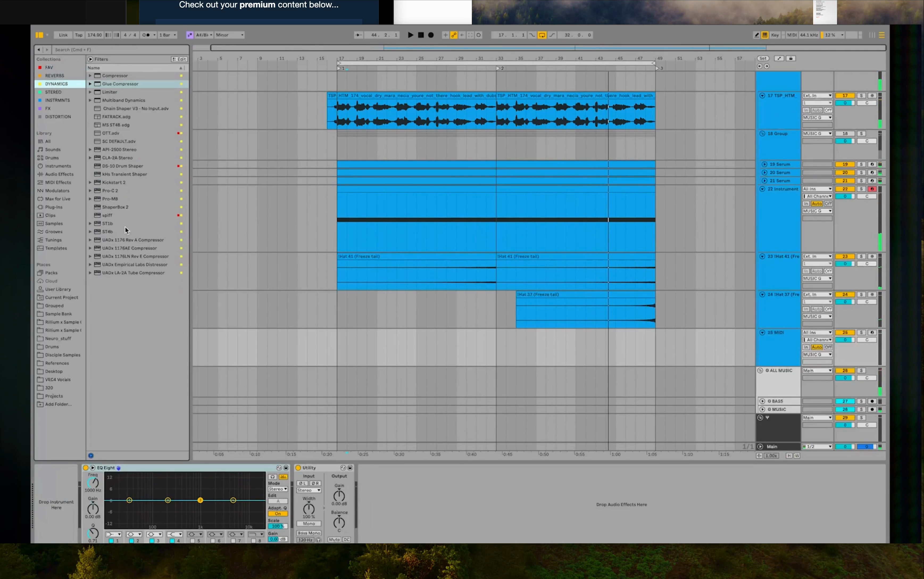
Task: Expand the Compressor folder in browser
Action: tap(90, 76)
